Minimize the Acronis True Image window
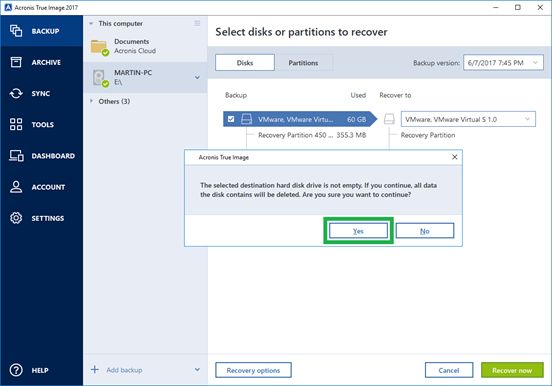Screen dimensions: 552x386 [x=496, y=7]
